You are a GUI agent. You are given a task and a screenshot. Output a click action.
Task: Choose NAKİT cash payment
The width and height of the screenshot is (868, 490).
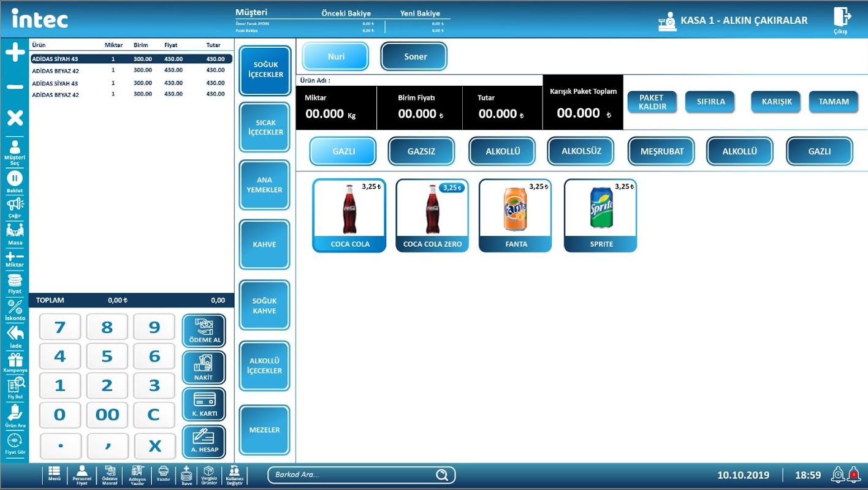tap(204, 367)
